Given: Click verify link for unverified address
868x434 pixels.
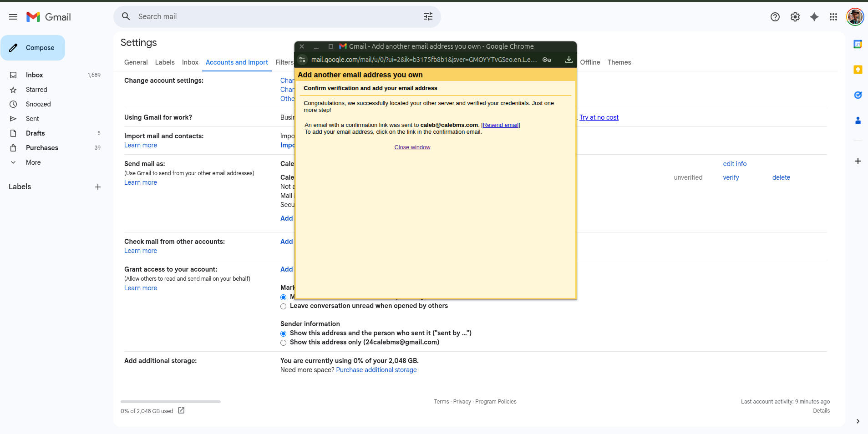Looking at the screenshot, I should click(x=731, y=177).
